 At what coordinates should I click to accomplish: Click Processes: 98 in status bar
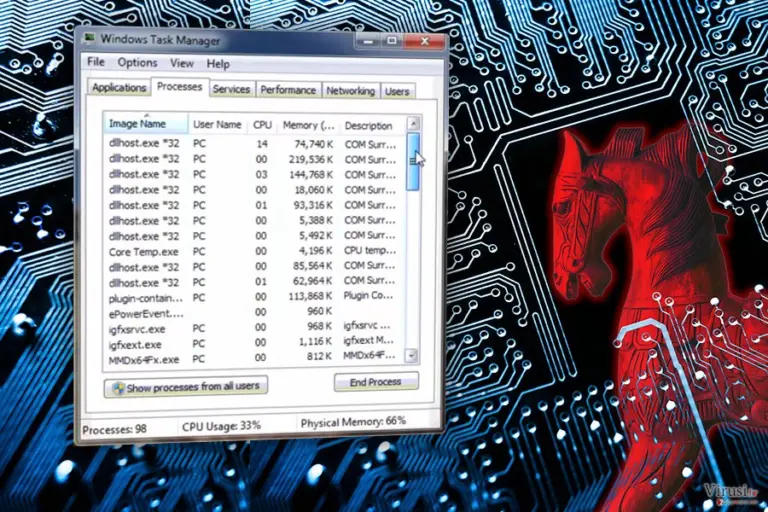point(115,430)
